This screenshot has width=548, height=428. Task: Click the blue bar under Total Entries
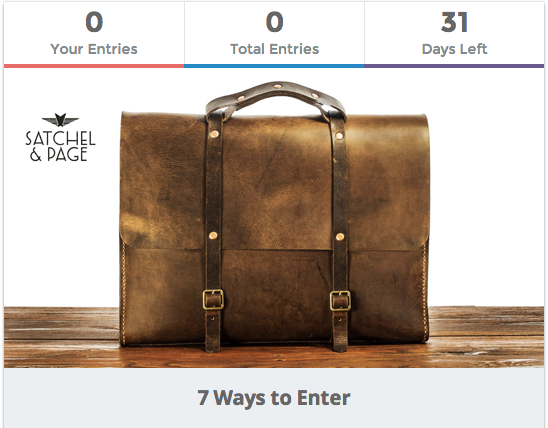tap(274, 66)
